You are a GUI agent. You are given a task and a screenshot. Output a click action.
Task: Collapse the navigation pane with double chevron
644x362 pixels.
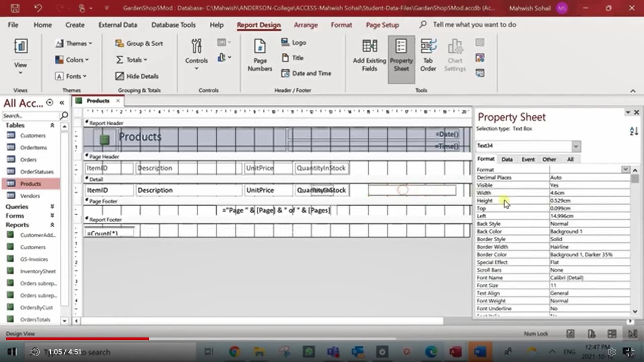(62, 103)
